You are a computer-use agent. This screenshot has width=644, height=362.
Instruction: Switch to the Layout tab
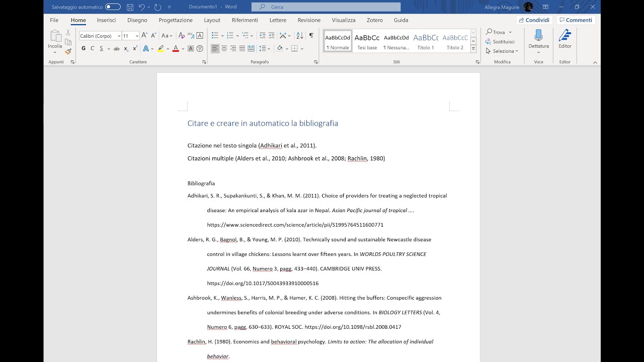[212, 20]
